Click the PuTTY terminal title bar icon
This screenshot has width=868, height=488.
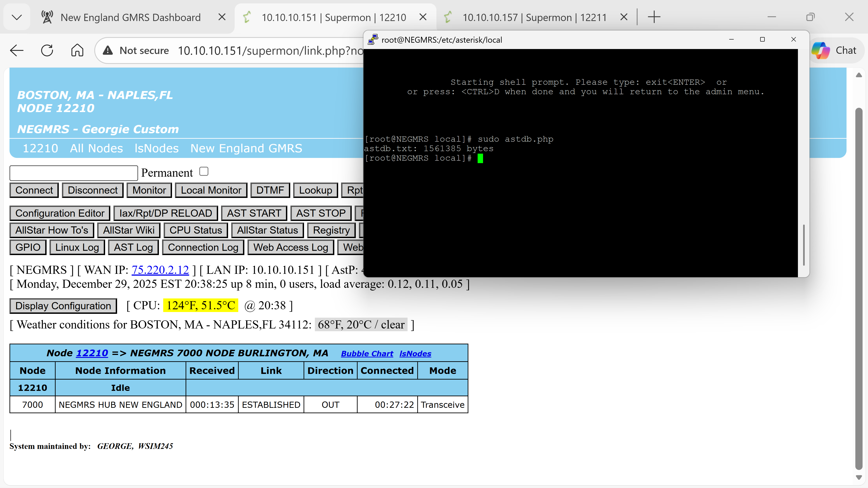click(x=373, y=39)
